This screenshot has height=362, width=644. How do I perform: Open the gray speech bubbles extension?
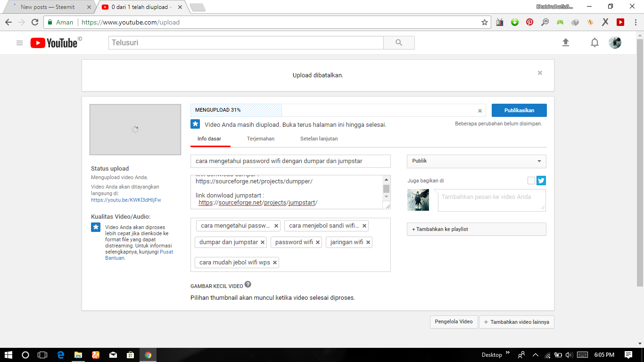(x=575, y=22)
